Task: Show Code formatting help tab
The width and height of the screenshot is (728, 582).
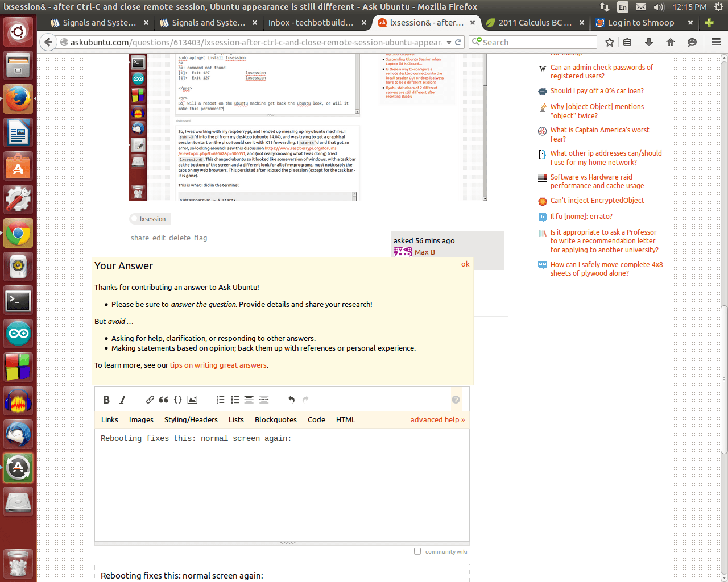Action: click(x=316, y=419)
